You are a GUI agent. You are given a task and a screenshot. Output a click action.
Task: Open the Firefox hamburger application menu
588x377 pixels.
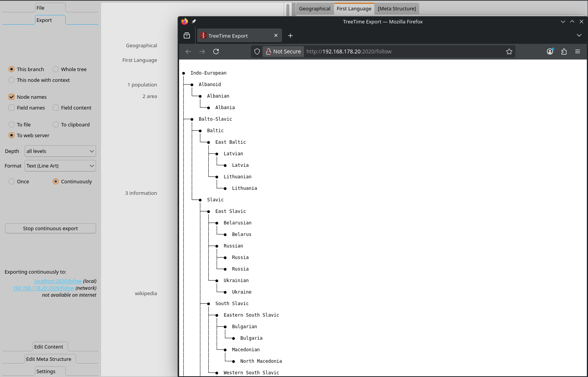578,51
